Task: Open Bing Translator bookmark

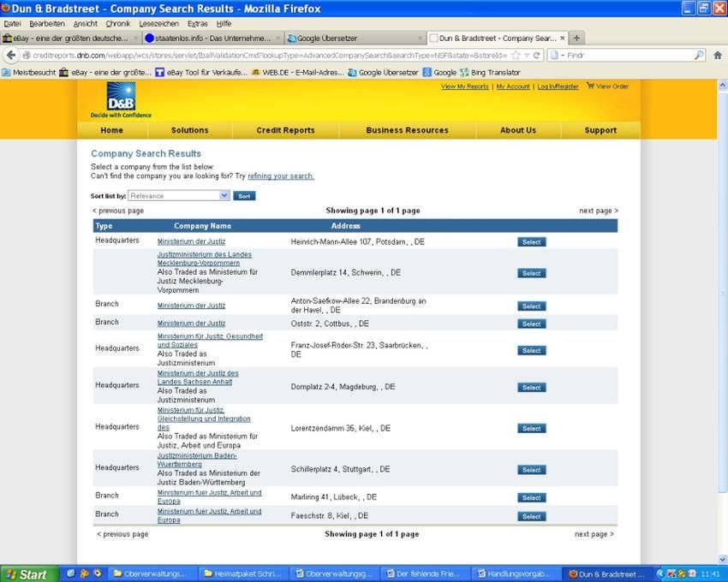Action: click(x=490, y=73)
